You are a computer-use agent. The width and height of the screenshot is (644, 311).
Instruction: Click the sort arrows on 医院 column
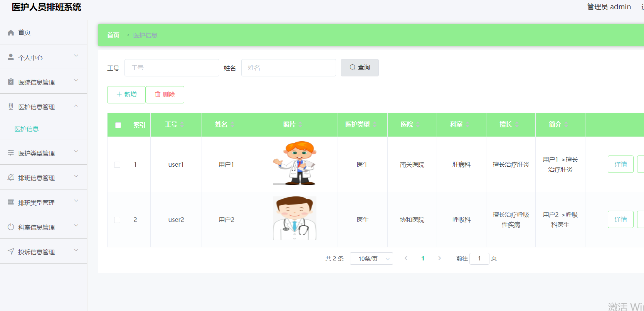coord(417,125)
